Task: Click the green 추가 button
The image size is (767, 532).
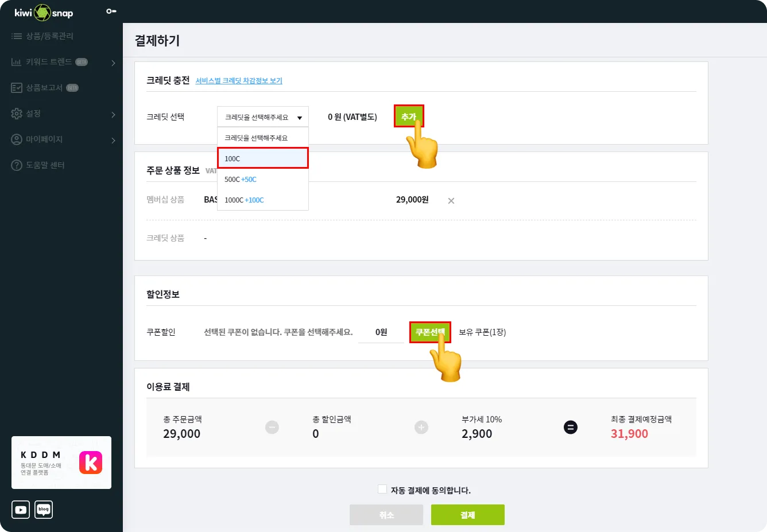Action: coord(409,117)
